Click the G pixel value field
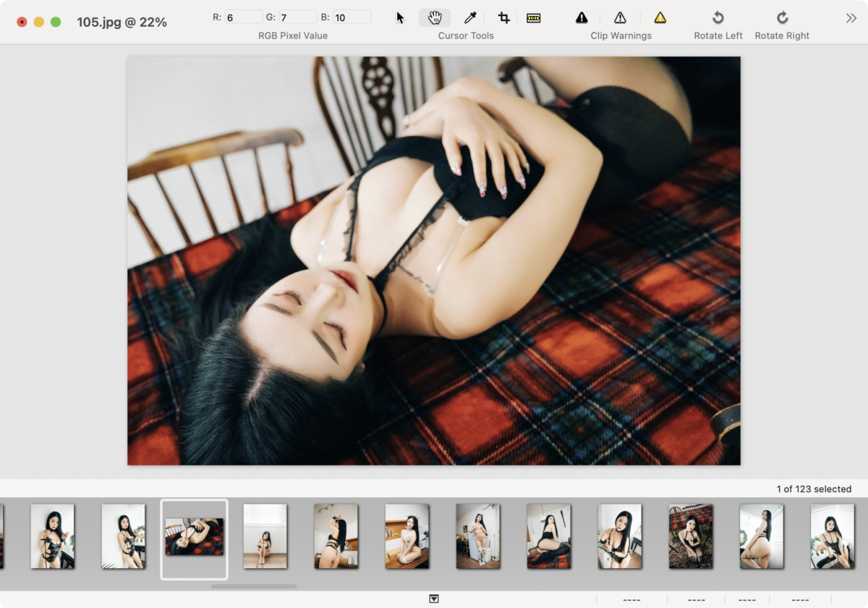The height and width of the screenshot is (608, 868). click(298, 17)
